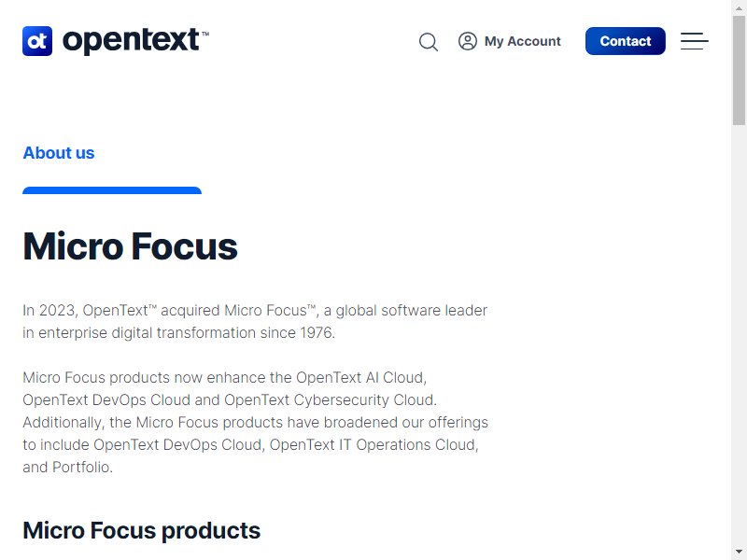Screen dimensions: 747x560
Task: Click the scrollbar down arrow
Action: click(x=739, y=553)
